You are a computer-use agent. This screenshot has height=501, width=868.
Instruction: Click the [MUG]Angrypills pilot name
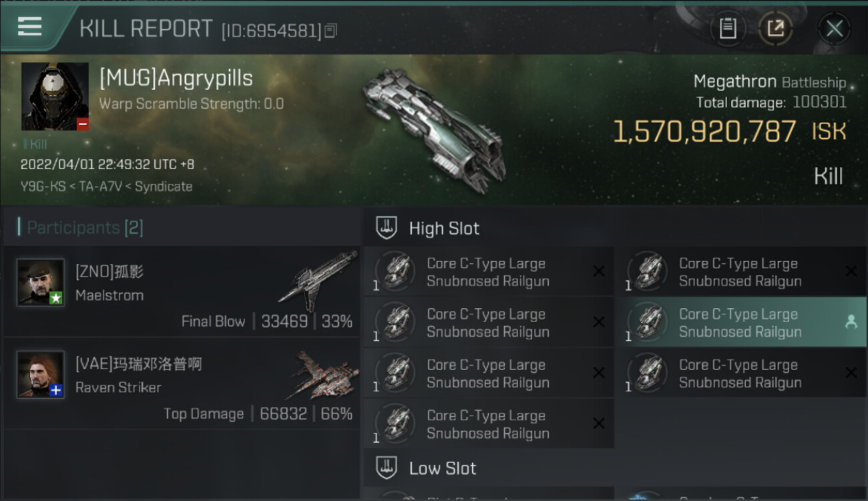tap(176, 78)
